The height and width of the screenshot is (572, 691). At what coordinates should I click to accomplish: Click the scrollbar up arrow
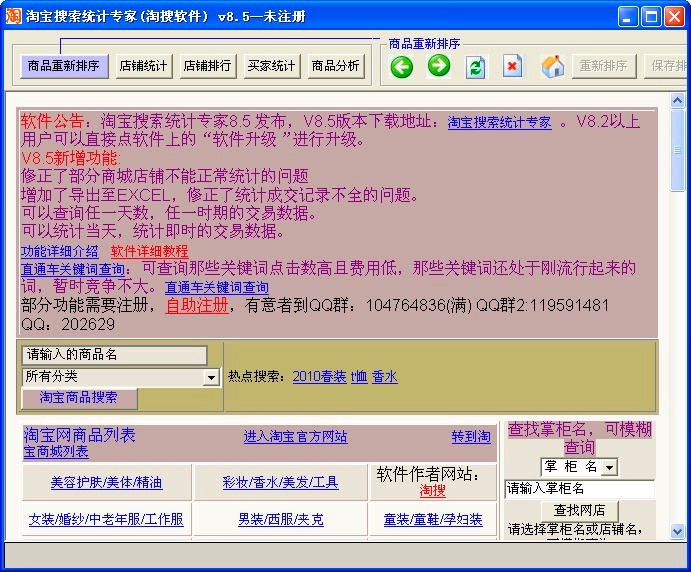pyautogui.click(x=678, y=101)
